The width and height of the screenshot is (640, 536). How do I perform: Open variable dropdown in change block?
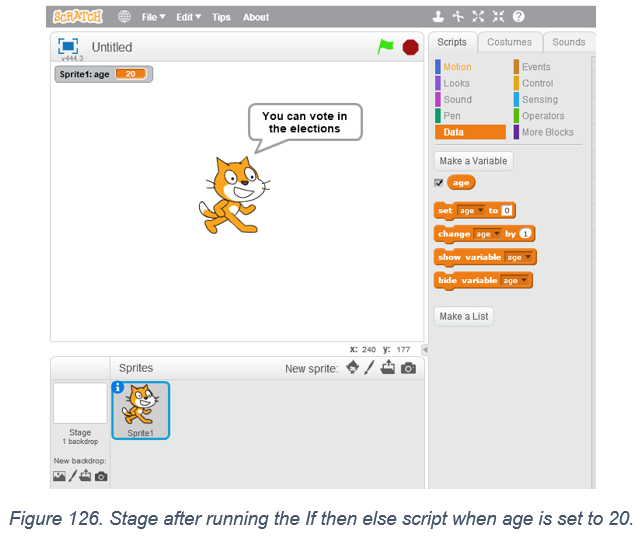click(487, 234)
